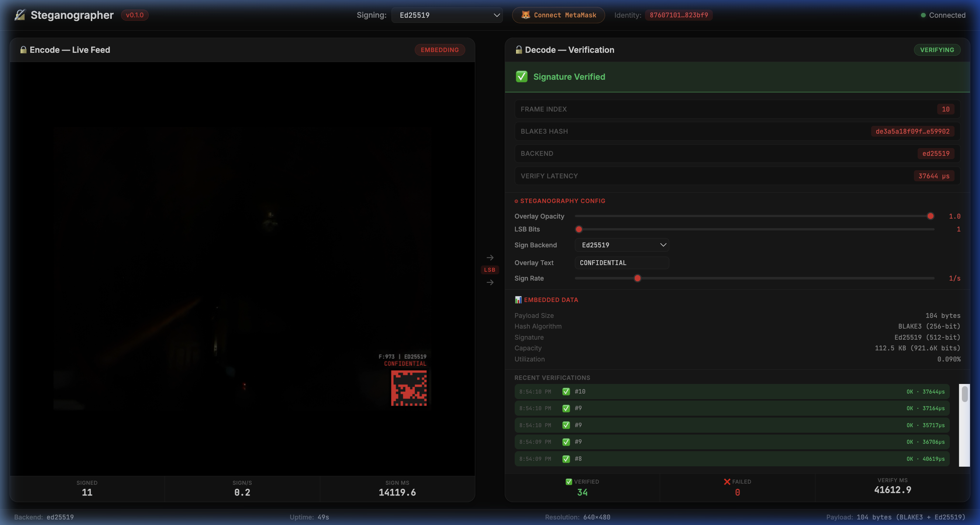Click the LSB badge between panels
The image size is (980, 525).
click(490, 270)
